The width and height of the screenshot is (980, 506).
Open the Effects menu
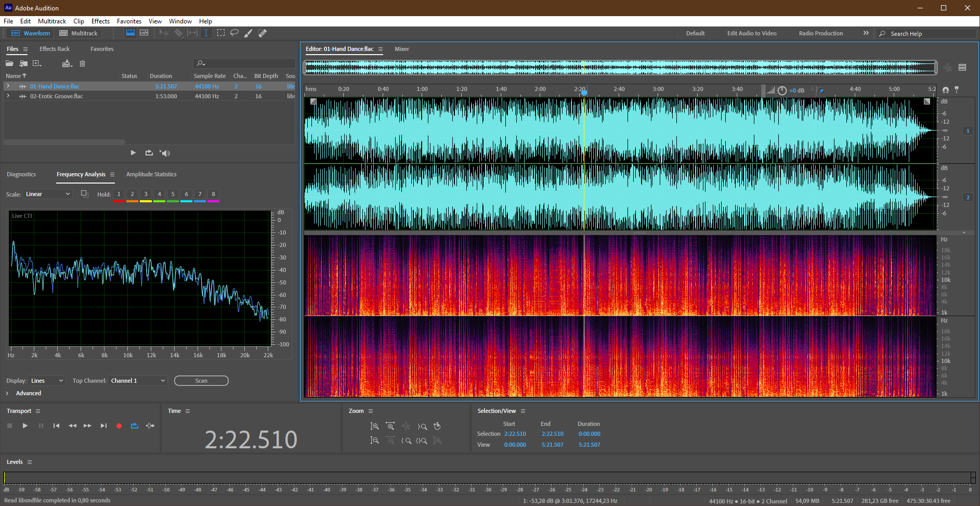[100, 21]
